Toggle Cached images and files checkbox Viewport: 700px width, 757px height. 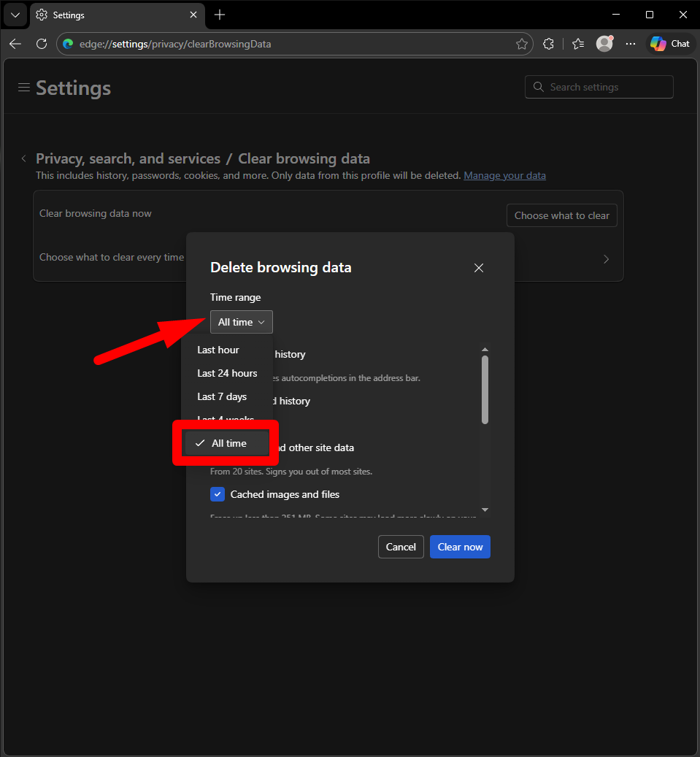(218, 494)
